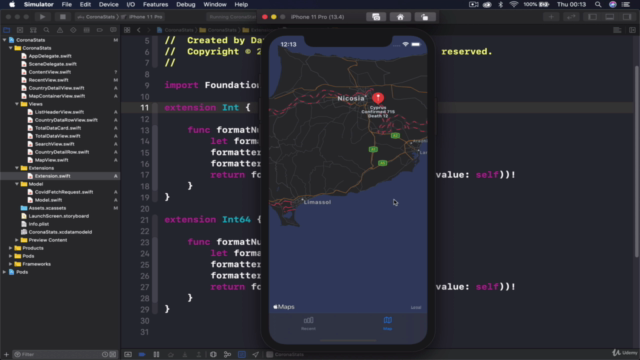Switch to the Recent tab in app
640x360 pixels.
click(x=309, y=323)
